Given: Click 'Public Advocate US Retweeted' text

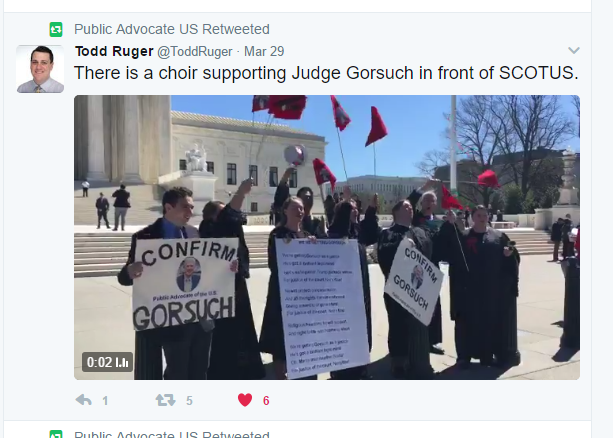Looking at the screenshot, I should (172, 29).
